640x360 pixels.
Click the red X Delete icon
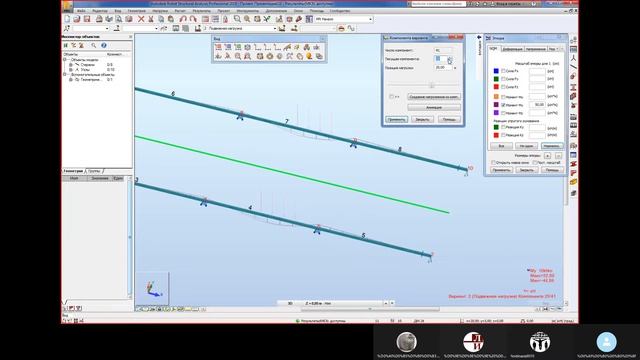click(141, 19)
